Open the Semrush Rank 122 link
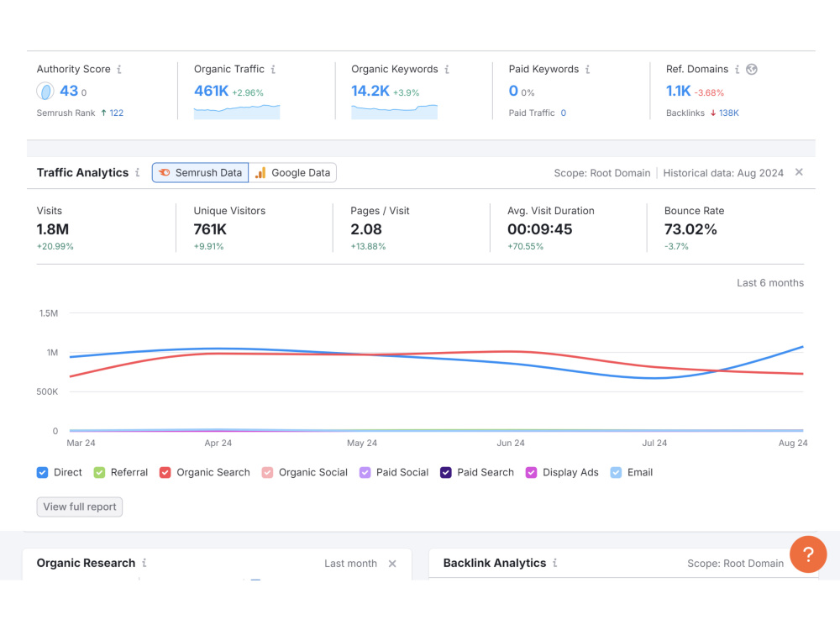This screenshot has width=840, height=630. pyautogui.click(x=116, y=113)
